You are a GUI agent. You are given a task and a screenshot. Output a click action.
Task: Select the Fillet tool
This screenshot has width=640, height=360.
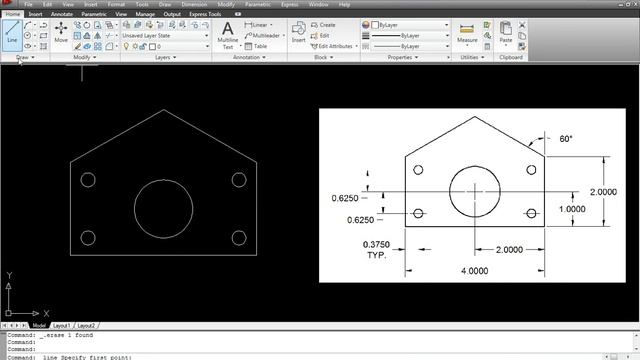pos(109,47)
